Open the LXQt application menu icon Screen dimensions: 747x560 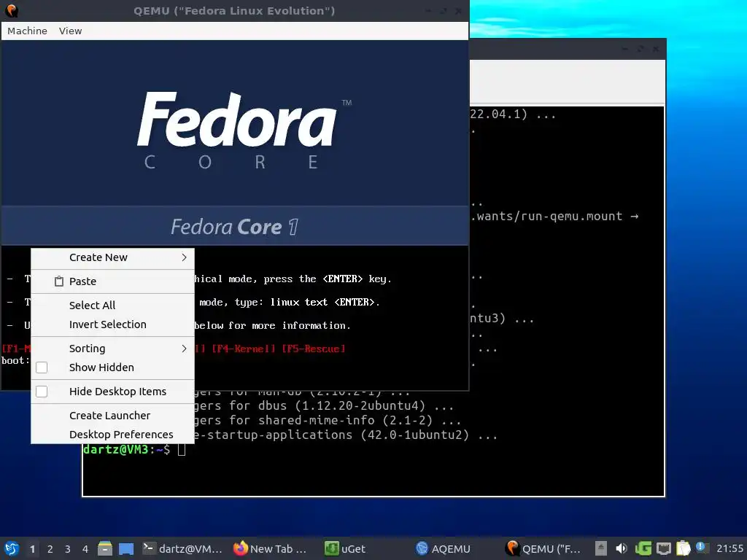(x=12, y=548)
